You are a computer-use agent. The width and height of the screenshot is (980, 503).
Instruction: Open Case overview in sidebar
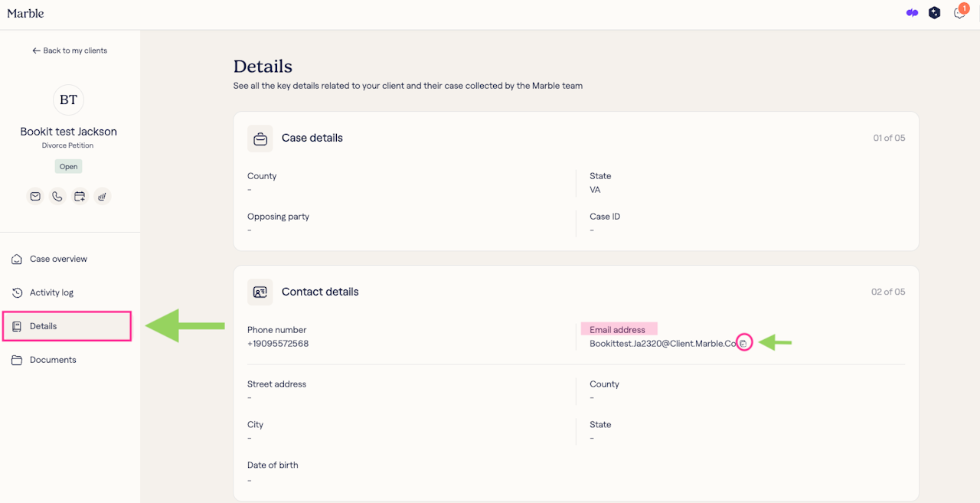(x=58, y=259)
